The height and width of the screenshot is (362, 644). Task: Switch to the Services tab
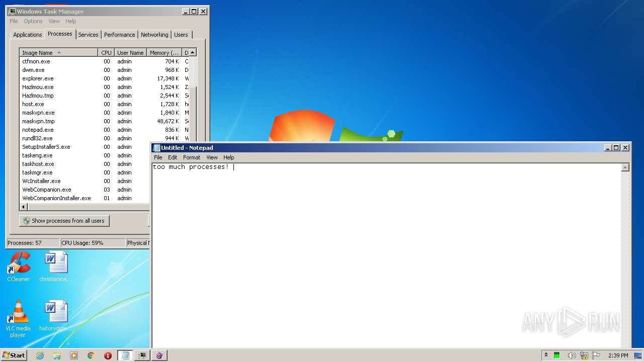(x=88, y=35)
